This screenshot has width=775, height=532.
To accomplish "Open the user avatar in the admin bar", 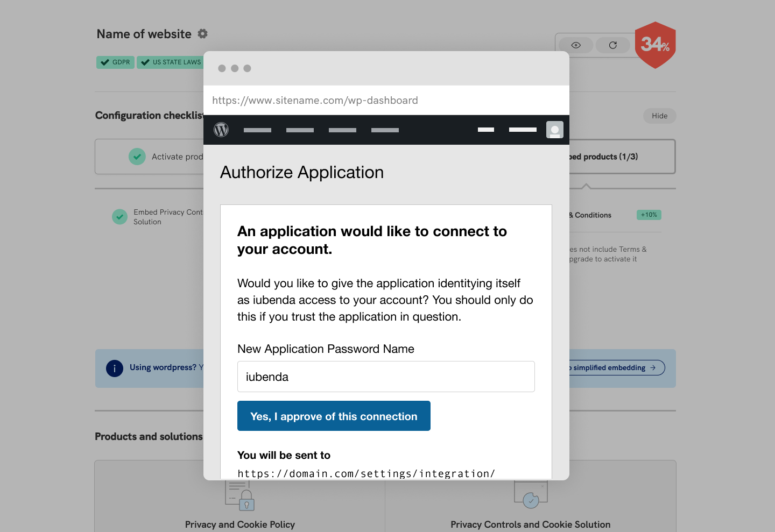I will (x=554, y=130).
